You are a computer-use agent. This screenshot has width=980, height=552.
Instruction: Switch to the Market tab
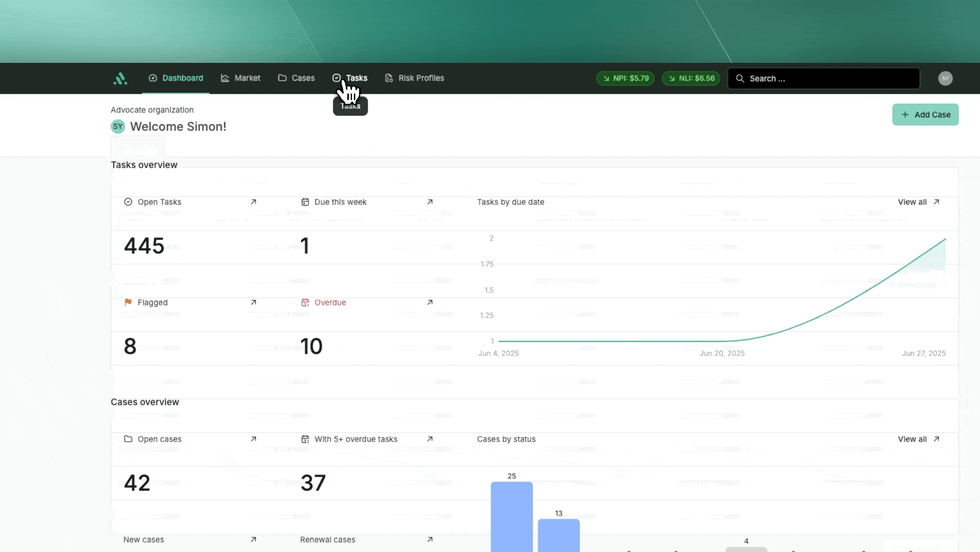(240, 78)
